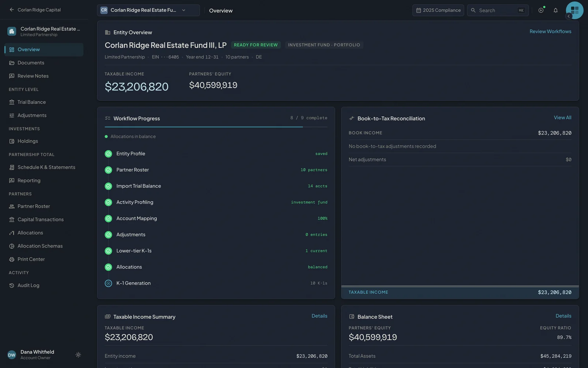This screenshot has width=588, height=368.
Task: Open Review Notes in the sidebar
Action: click(x=44, y=76)
